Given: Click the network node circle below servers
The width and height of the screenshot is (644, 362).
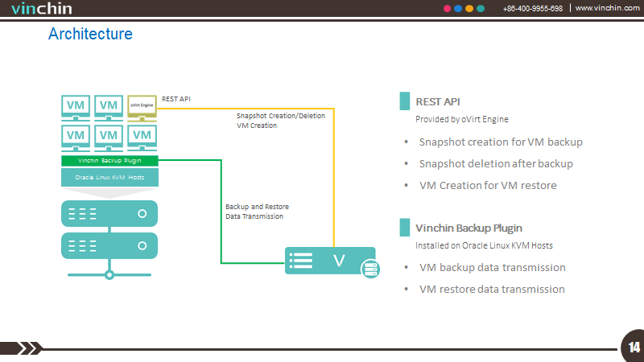Looking at the screenshot, I should click(x=109, y=274).
